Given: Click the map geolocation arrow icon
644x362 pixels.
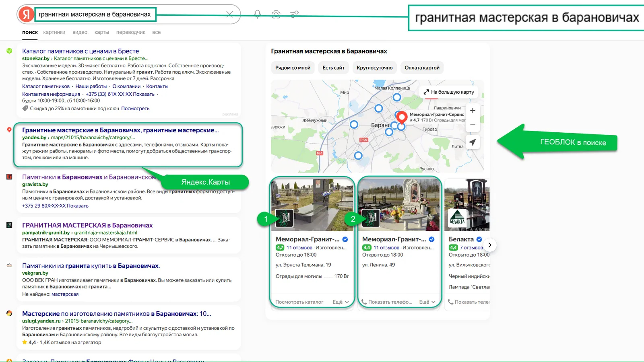Looking at the screenshot, I should pos(473,142).
